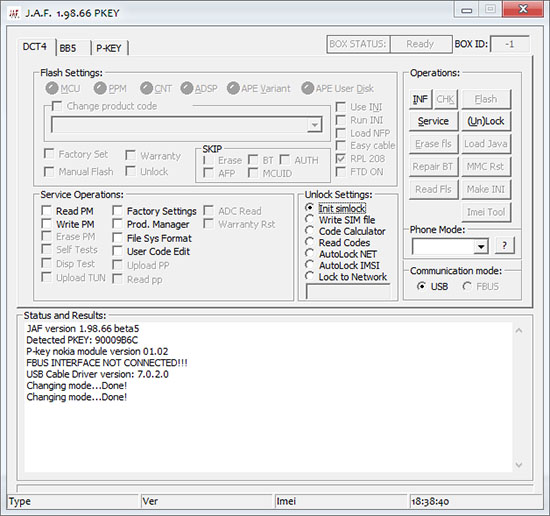Toggle the Use INI checkbox
This screenshot has height=516, width=550.
341,107
